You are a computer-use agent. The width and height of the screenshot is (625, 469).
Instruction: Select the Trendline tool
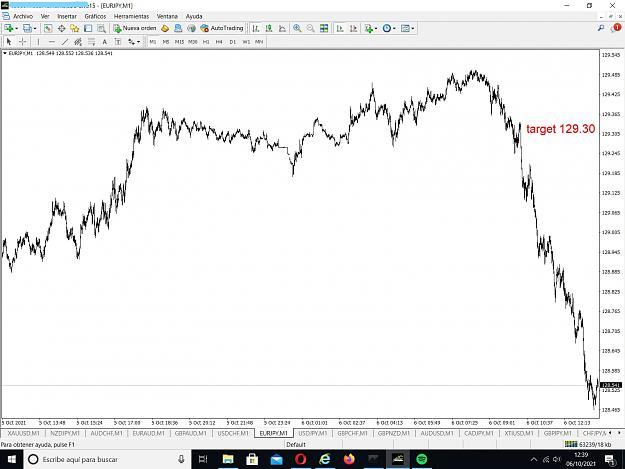point(65,42)
